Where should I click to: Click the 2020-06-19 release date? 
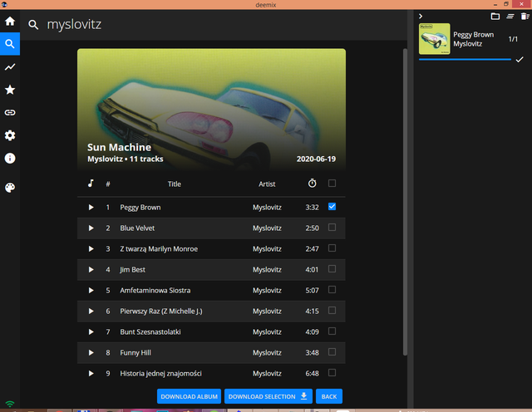316,159
